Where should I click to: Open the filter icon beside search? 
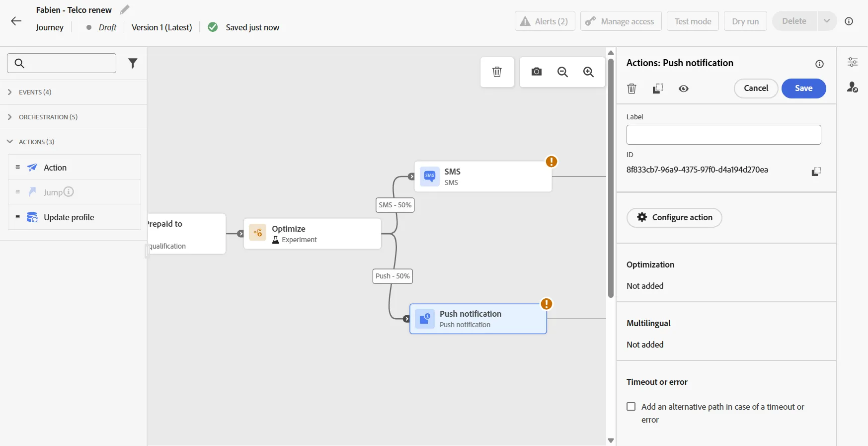[133, 63]
